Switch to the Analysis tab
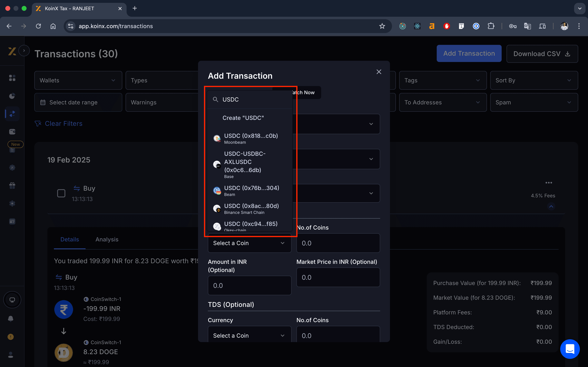Screen dimensions: 588x367 pyautogui.click(x=107, y=239)
